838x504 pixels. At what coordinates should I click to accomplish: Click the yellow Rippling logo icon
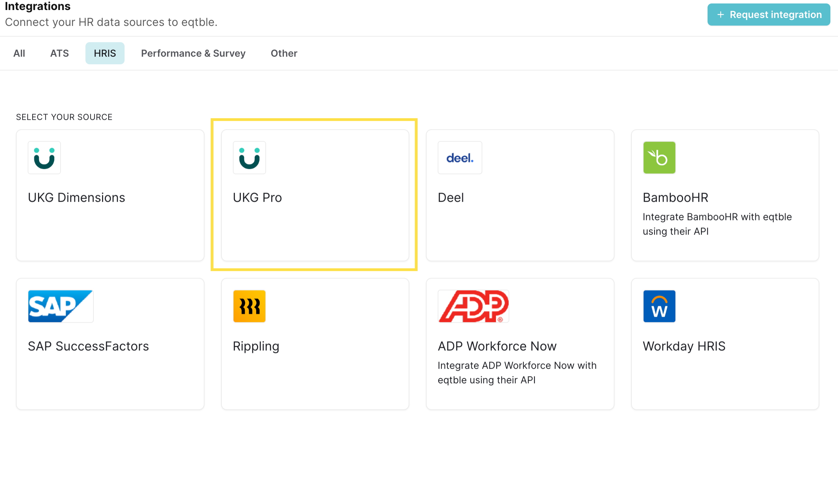point(249,306)
